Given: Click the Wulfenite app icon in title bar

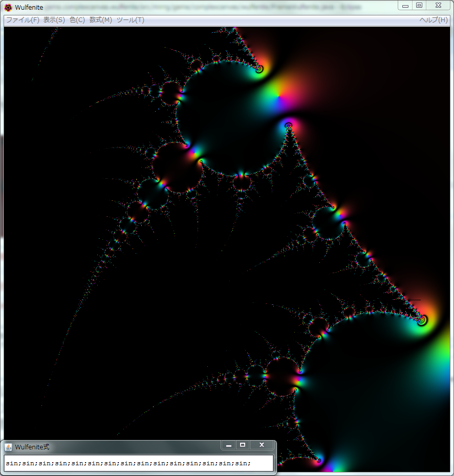Looking at the screenshot, I should [8, 7].
